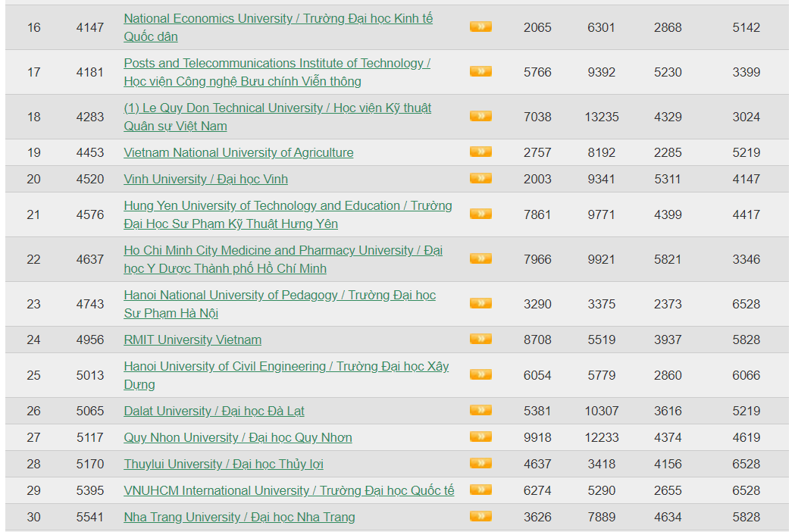Open Vietnam National University of Agriculture link
This screenshot has height=532, width=795.
coord(238,153)
